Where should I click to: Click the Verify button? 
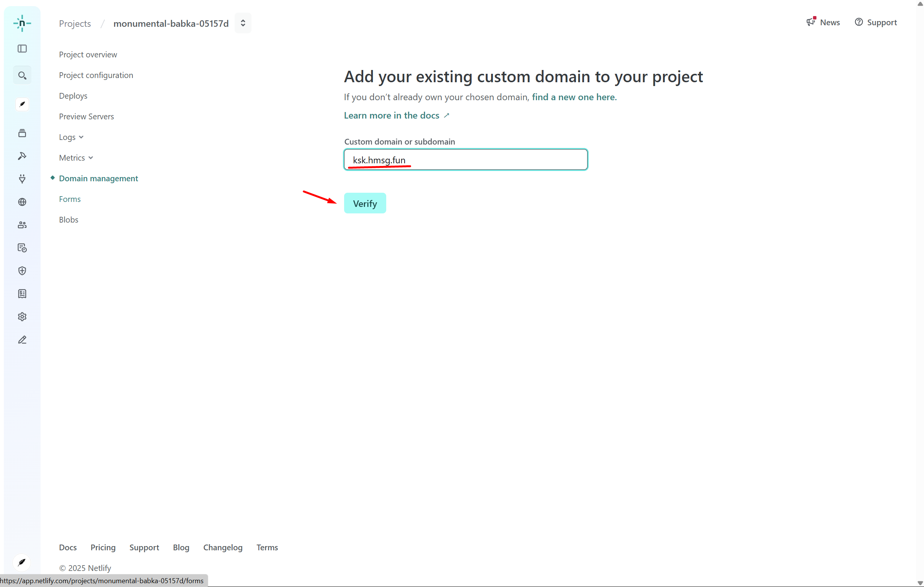pyautogui.click(x=364, y=203)
